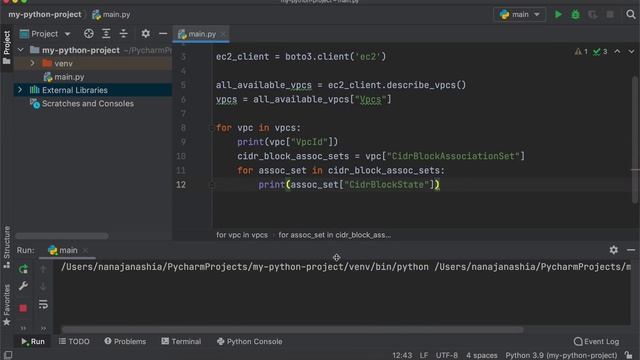640x360 pixels.
Task: Run with coverage icon in top toolbar
Action: point(593,15)
